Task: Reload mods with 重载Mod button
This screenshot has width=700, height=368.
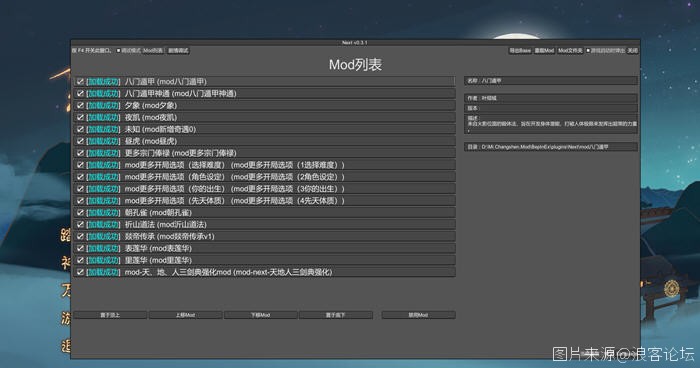Action: click(544, 51)
